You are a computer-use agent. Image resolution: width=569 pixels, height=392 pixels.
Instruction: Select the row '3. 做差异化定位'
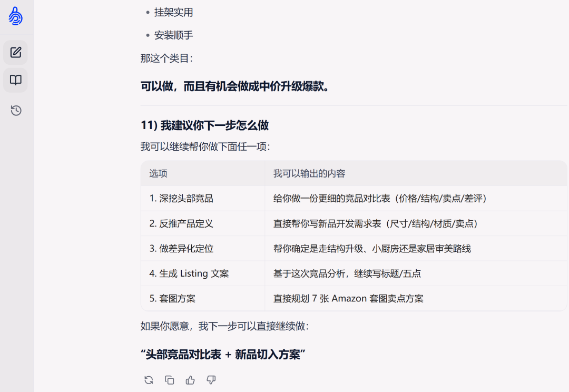[x=354, y=249]
